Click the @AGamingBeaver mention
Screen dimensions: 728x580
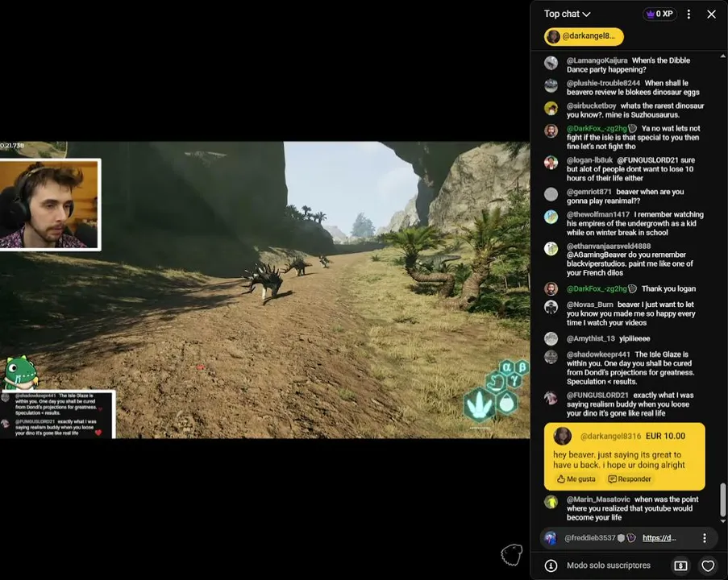(597, 255)
